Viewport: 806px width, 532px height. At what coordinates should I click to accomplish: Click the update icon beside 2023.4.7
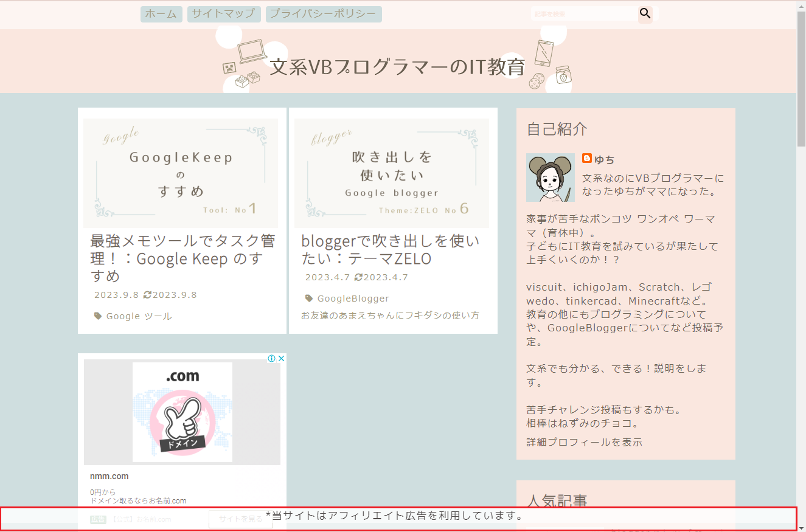[x=358, y=277]
